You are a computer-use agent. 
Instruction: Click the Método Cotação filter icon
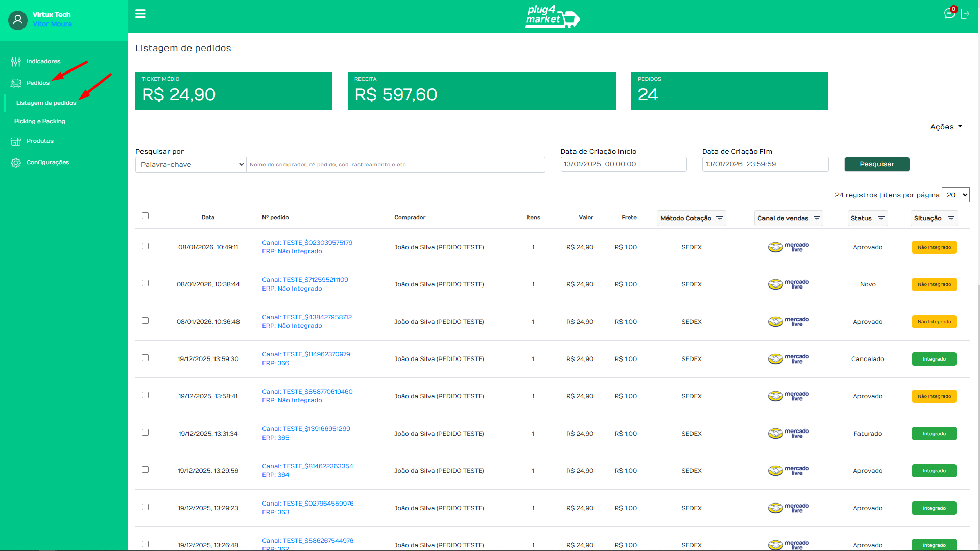720,218
